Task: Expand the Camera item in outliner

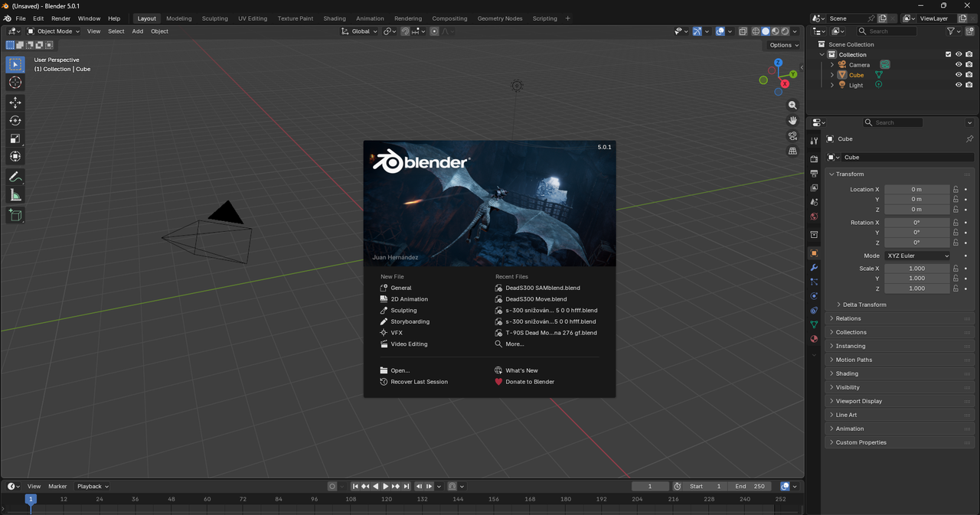Action: pyautogui.click(x=832, y=65)
